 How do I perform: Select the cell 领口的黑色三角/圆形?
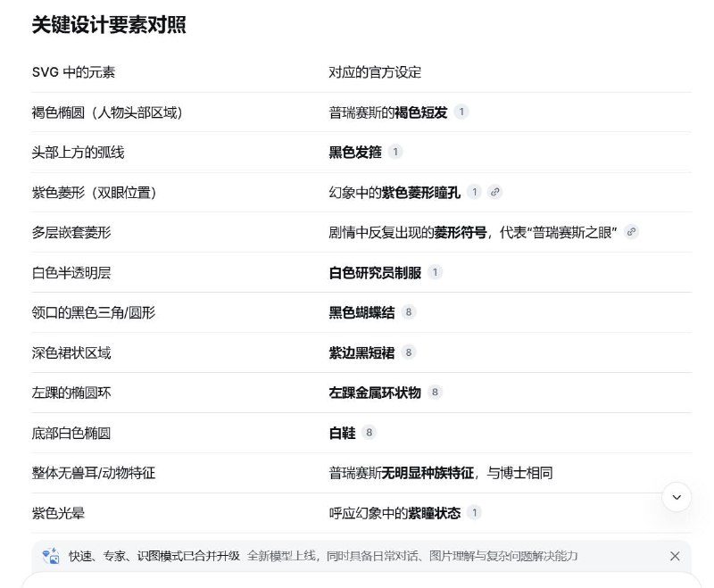(94, 312)
